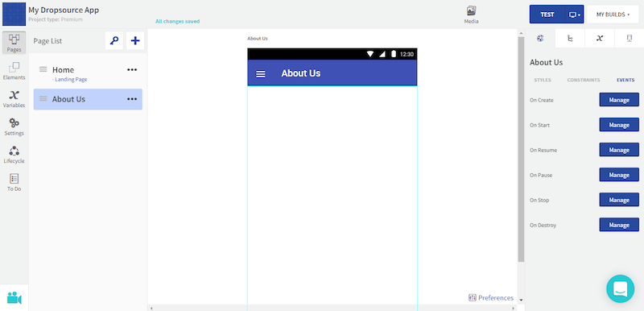Click the horizontal scrollbar left arrow
644x311 pixels.
(151, 308)
